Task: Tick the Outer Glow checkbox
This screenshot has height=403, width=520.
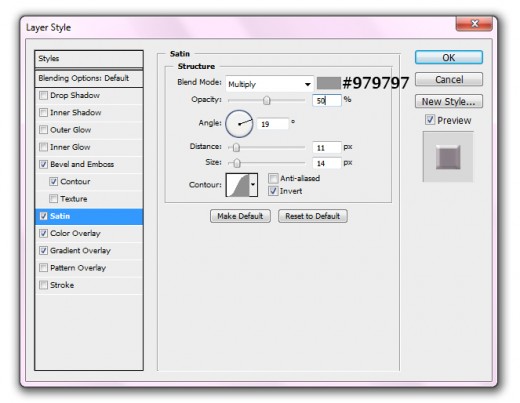Action: (x=43, y=129)
